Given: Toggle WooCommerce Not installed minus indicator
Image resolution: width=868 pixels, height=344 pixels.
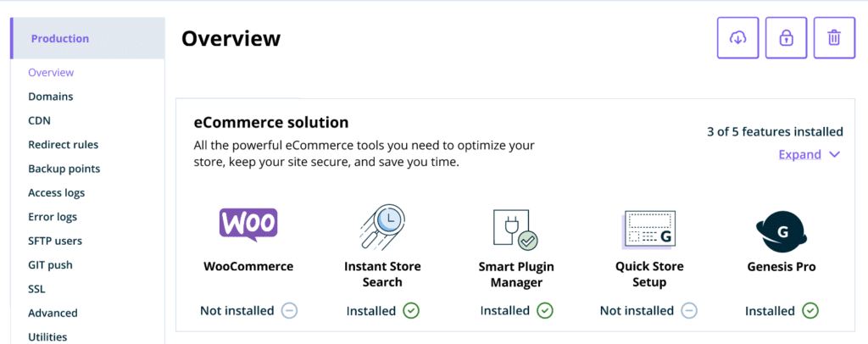Looking at the screenshot, I should tap(289, 311).
